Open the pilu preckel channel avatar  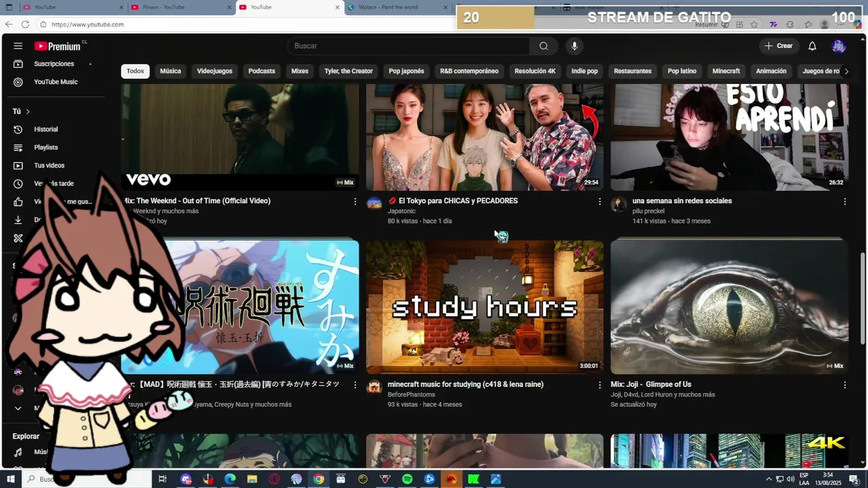click(x=618, y=204)
